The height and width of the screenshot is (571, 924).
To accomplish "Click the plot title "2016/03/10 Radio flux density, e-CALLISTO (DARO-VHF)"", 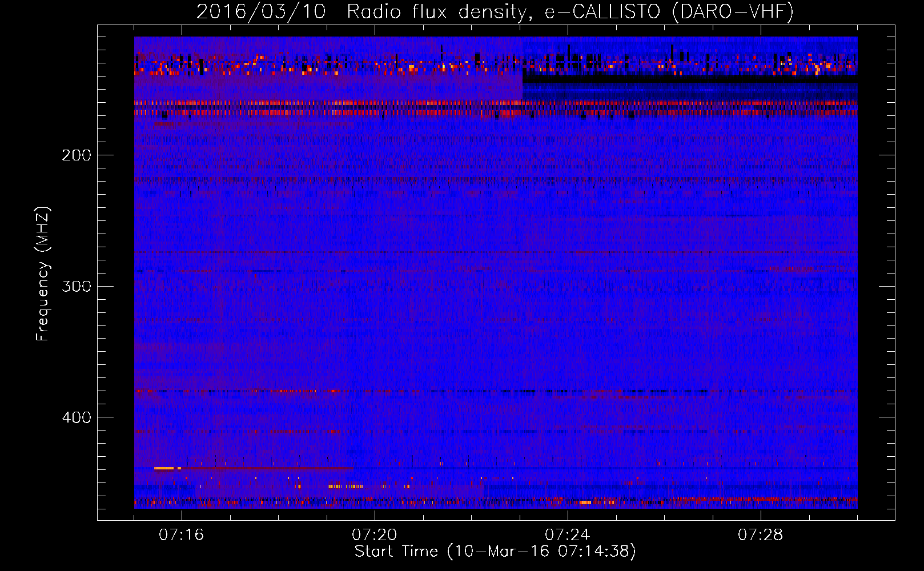I will [x=495, y=11].
